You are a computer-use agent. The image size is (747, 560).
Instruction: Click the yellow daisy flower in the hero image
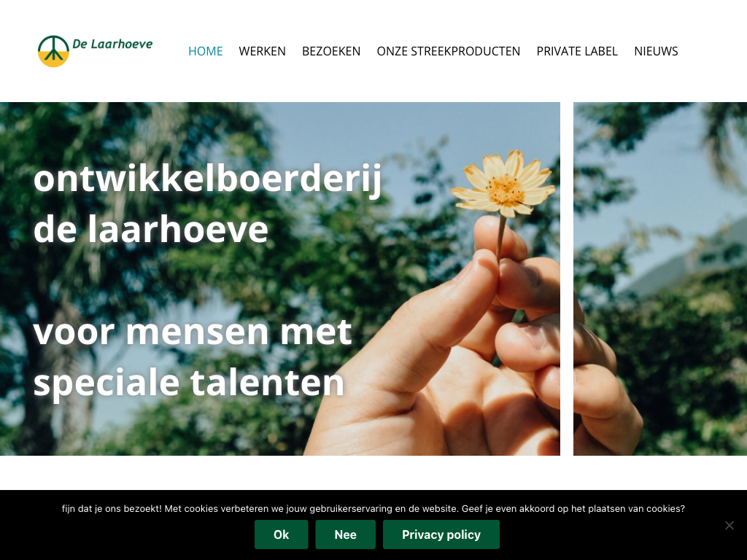pos(504,183)
